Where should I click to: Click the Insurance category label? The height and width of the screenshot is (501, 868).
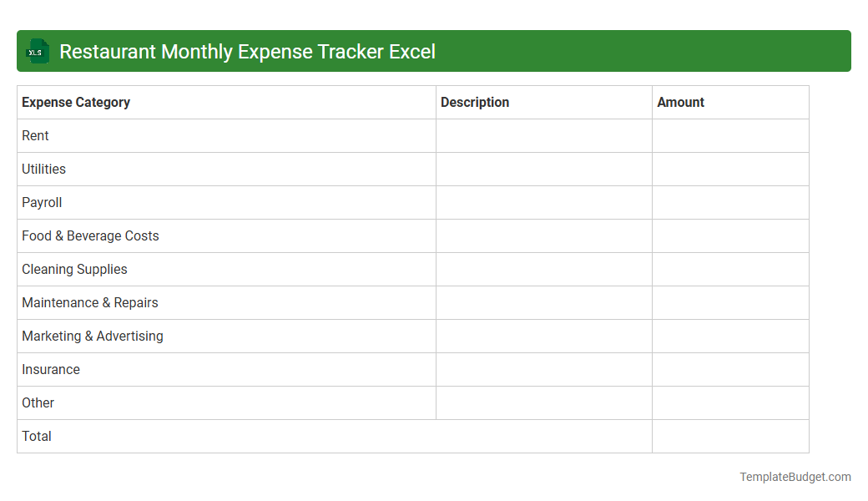tap(50, 369)
